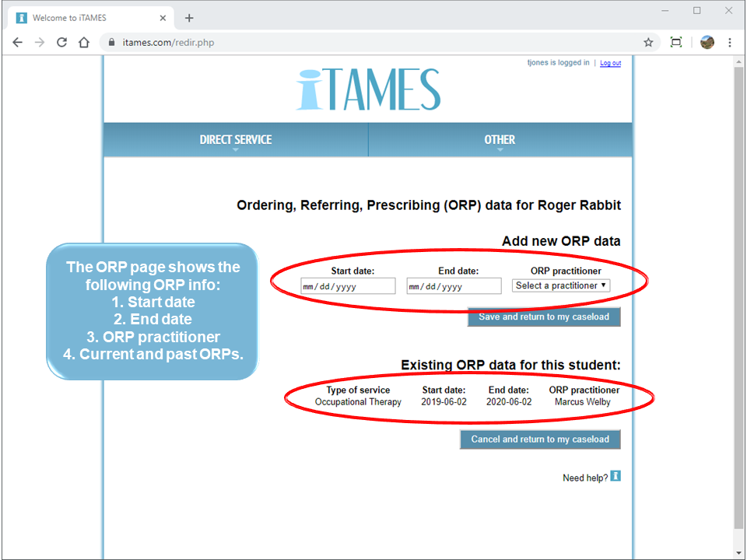Click the Start date input field

tap(346, 285)
